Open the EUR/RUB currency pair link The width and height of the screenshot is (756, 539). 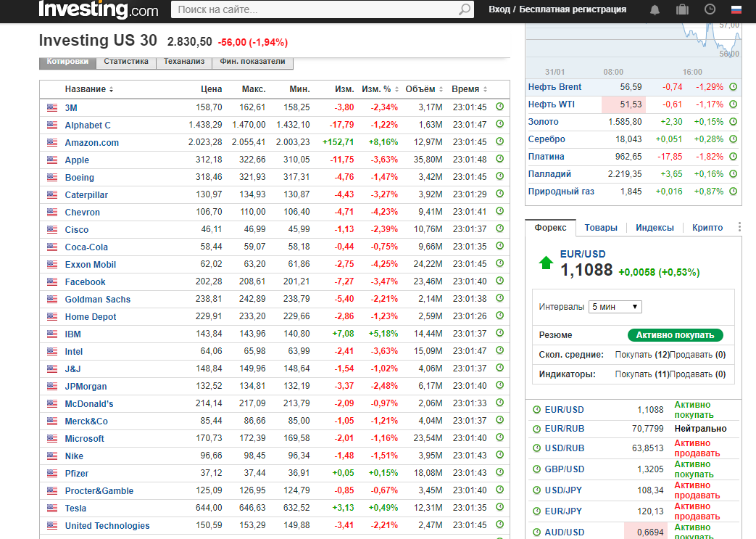pos(564,429)
